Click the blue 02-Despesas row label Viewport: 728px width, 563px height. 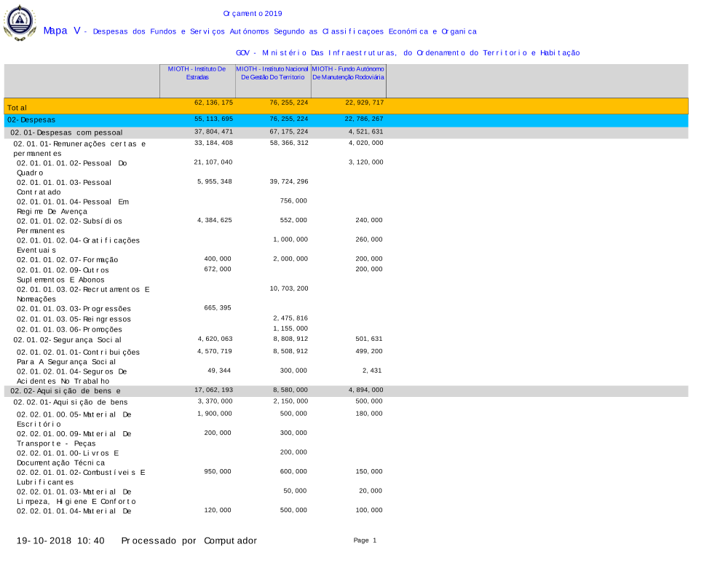[31, 119]
